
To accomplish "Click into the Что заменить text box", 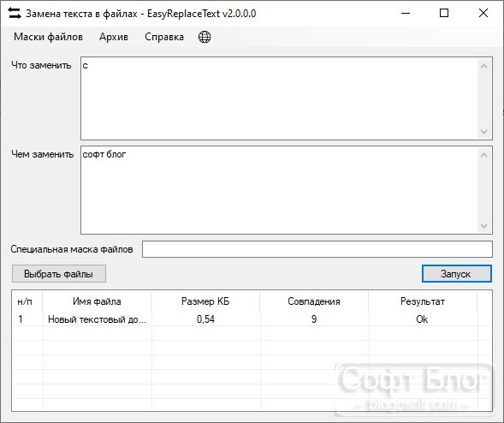I will tap(279, 98).
